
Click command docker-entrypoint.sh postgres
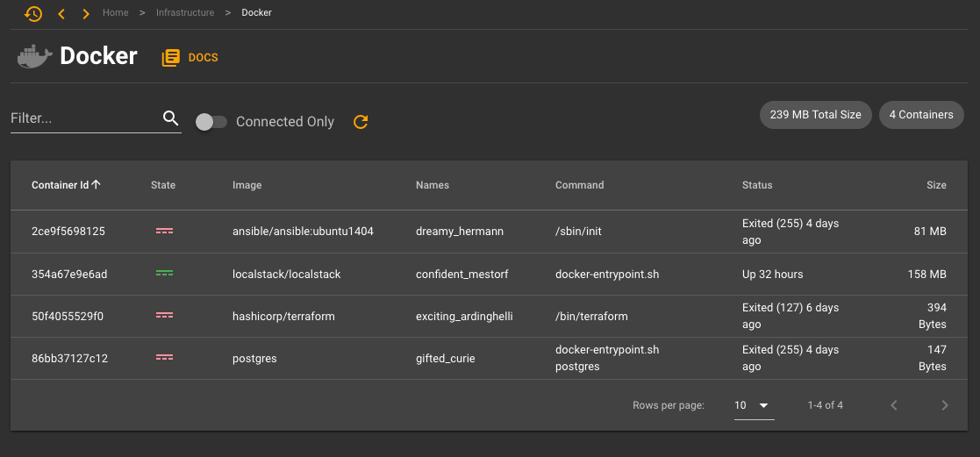pos(607,358)
